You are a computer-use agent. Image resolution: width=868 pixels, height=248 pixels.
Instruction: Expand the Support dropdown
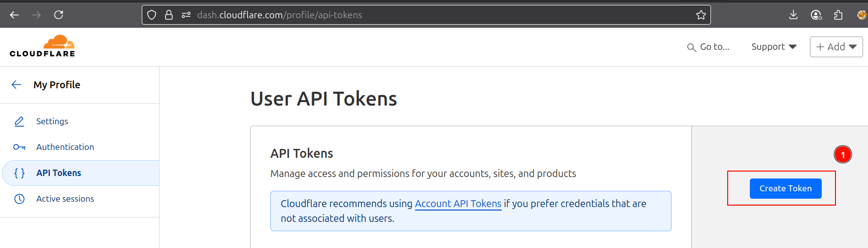point(773,47)
